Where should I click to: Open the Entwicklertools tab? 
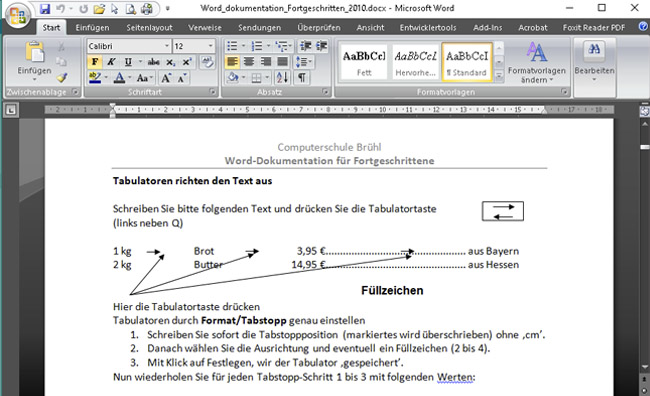point(428,28)
